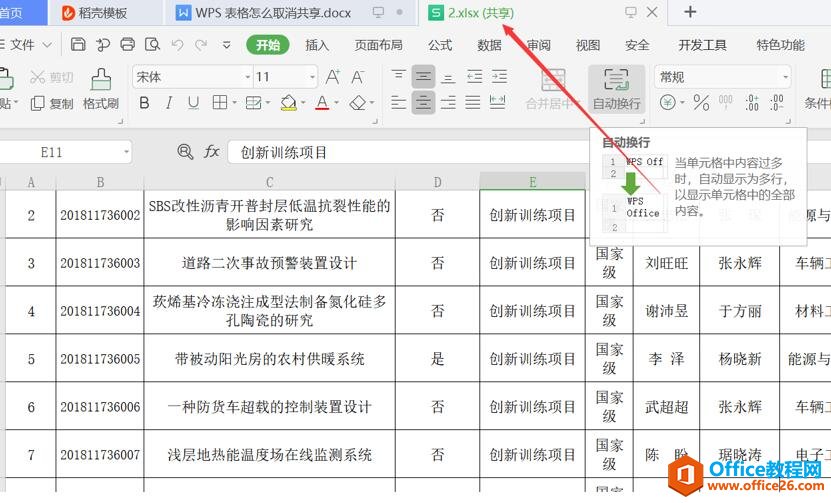
Task: Align text right
Action: 448,103
